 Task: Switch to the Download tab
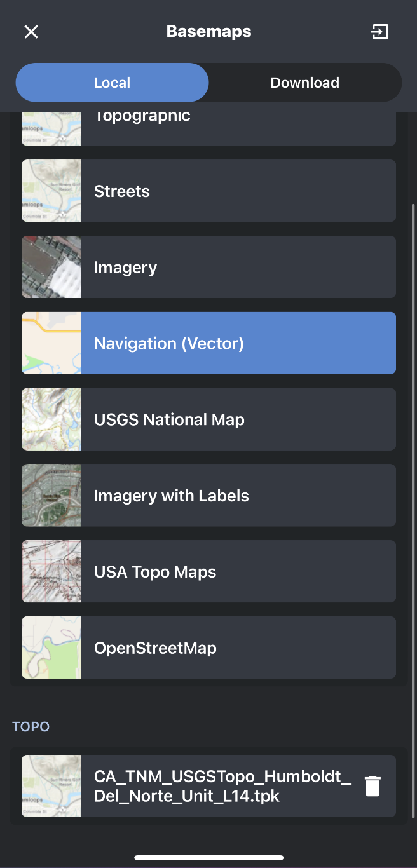(x=304, y=83)
